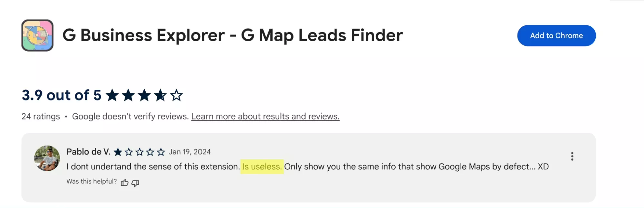Click Pablo de V.'s profile photo
Image resolution: width=644 pixels, height=208 pixels.
(x=47, y=158)
